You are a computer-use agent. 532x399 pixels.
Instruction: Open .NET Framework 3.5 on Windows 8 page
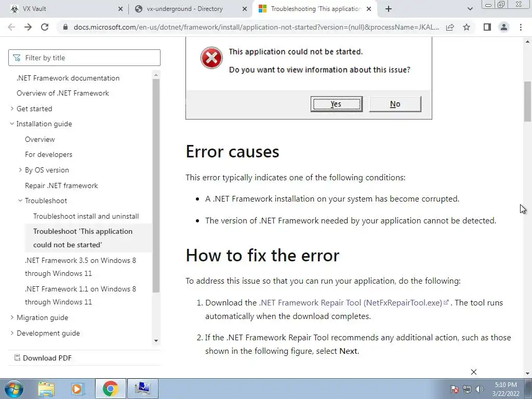[x=81, y=267]
